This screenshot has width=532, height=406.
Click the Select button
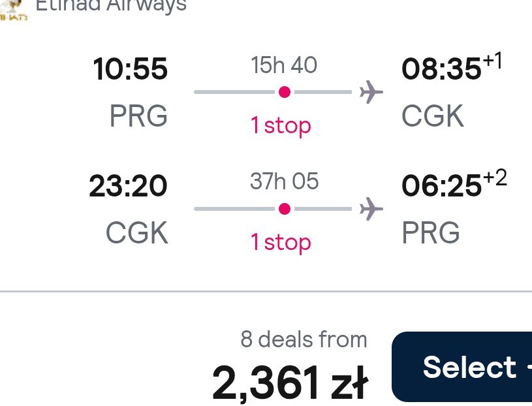(x=462, y=367)
